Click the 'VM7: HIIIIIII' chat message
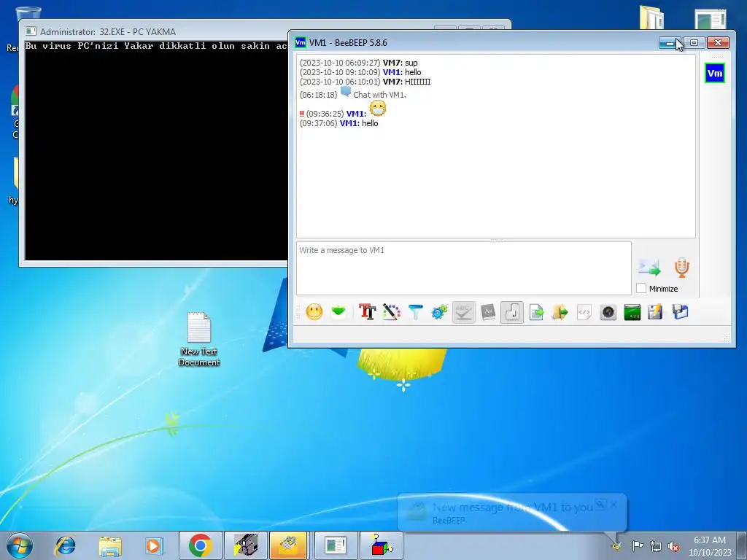 pos(365,82)
